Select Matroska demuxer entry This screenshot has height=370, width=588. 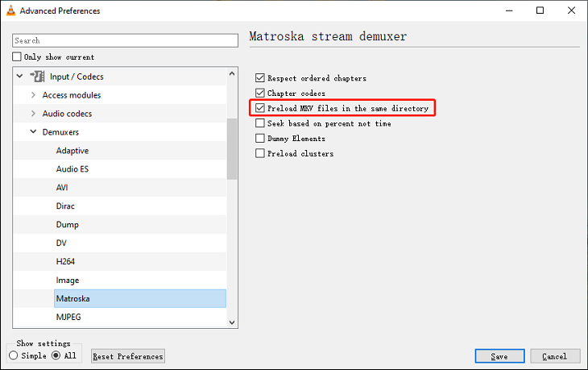pyautogui.click(x=140, y=298)
